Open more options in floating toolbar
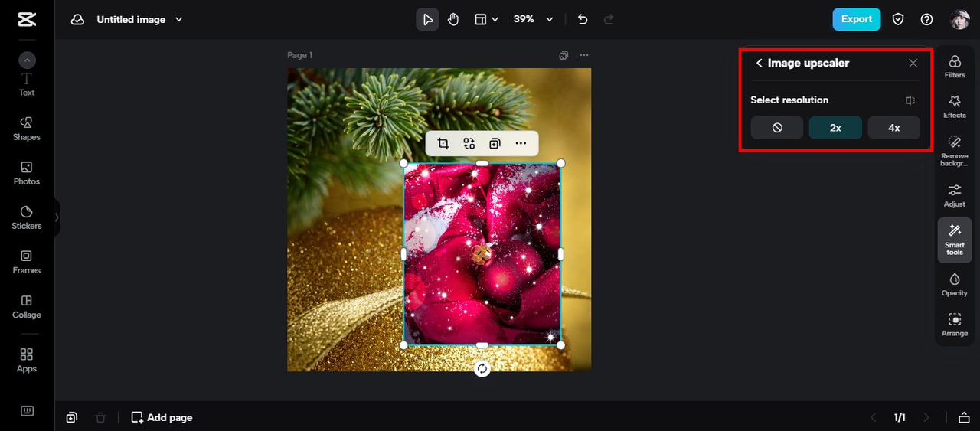Viewport: 980px width, 431px height. (521, 143)
